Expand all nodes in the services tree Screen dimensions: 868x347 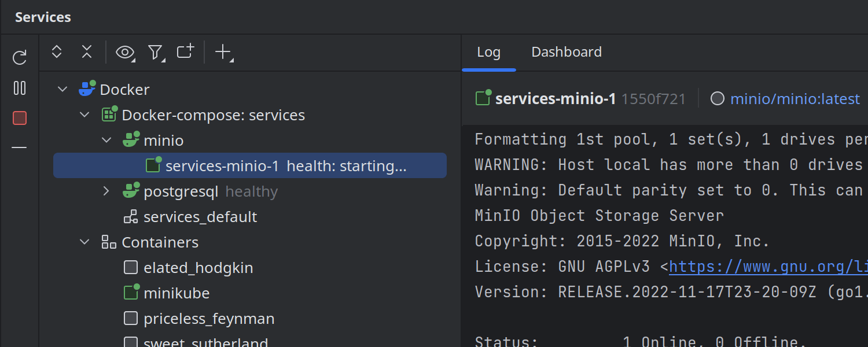[57, 52]
